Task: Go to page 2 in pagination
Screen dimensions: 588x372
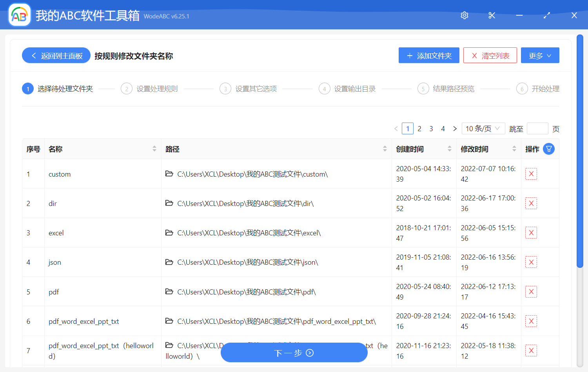Action: point(419,128)
